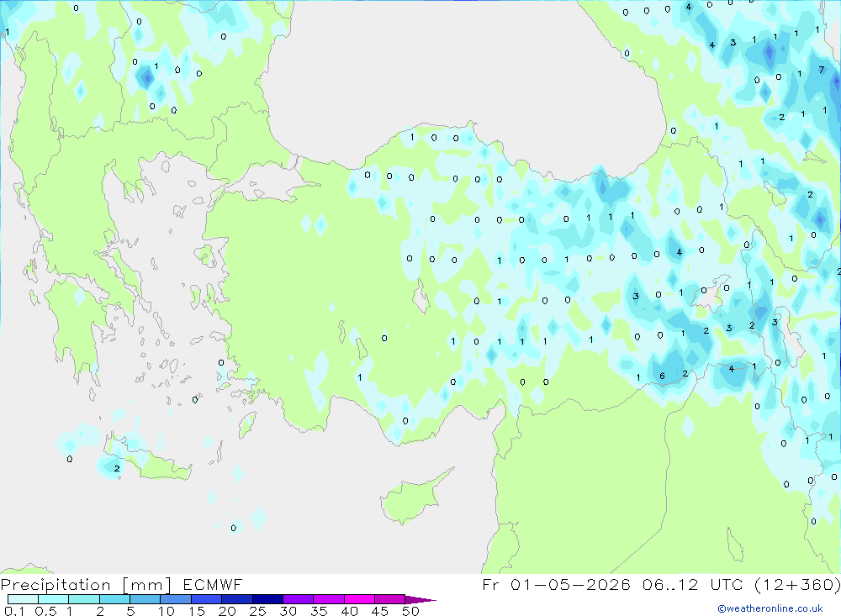Pick the 15–20 mm legend color swatch

206,599
